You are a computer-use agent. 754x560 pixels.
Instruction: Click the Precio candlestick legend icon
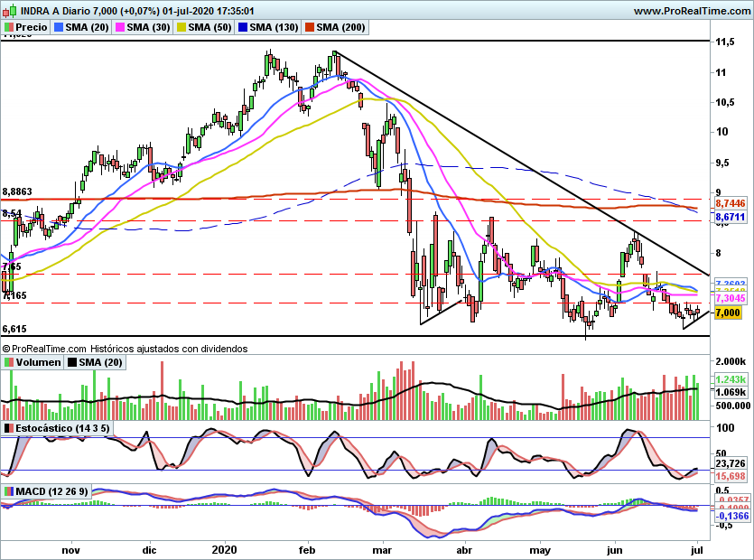[x=9, y=27]
